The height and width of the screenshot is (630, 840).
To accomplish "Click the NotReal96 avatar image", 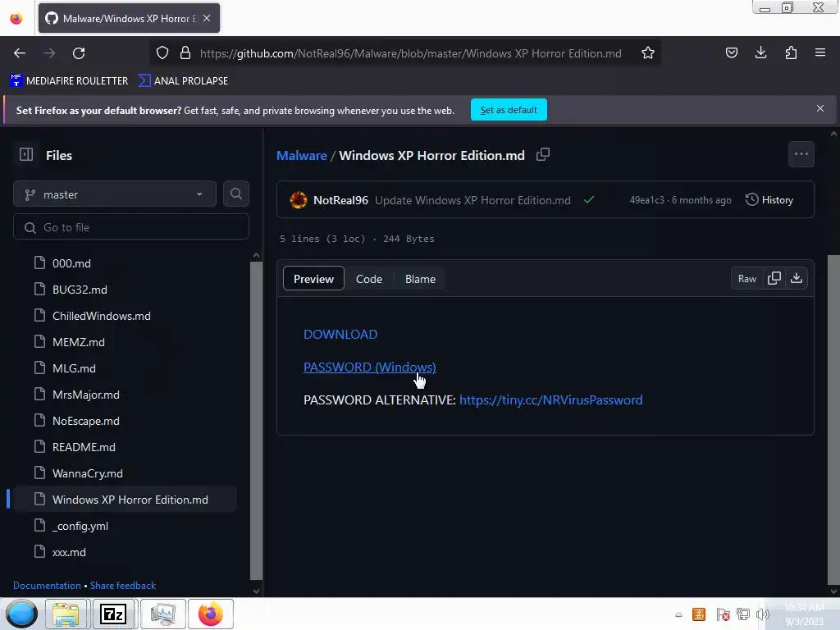I will point(299,200).
